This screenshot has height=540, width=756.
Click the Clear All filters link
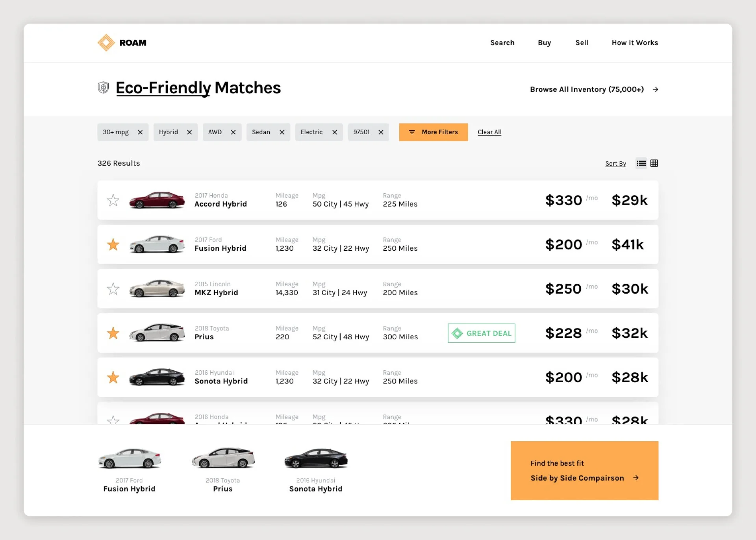489,132
